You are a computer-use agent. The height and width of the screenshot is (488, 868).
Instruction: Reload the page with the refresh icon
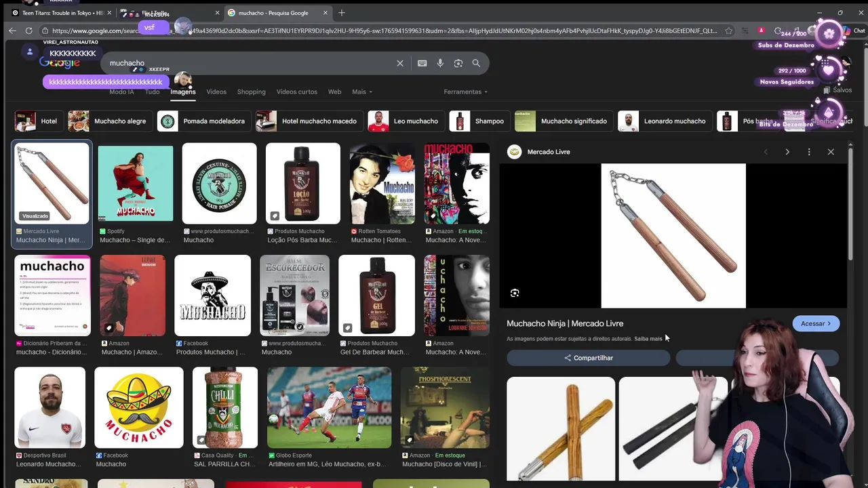pos(28,30)
